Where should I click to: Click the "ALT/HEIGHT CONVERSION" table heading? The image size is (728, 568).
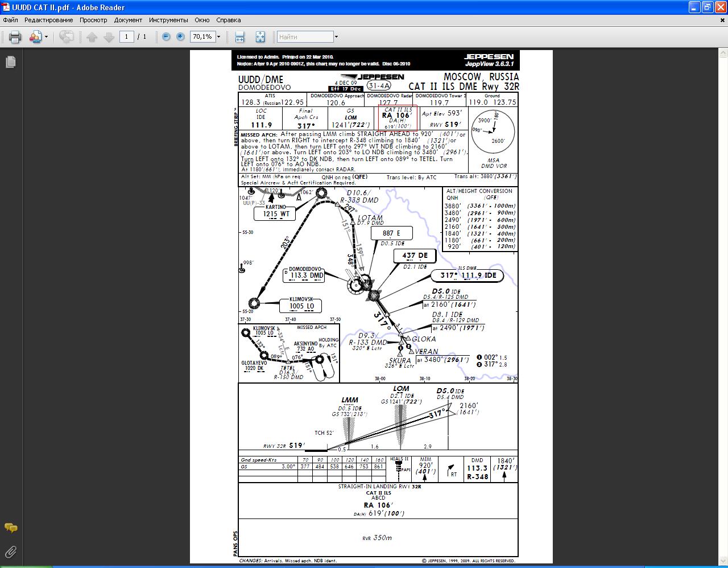click(479, 191)
